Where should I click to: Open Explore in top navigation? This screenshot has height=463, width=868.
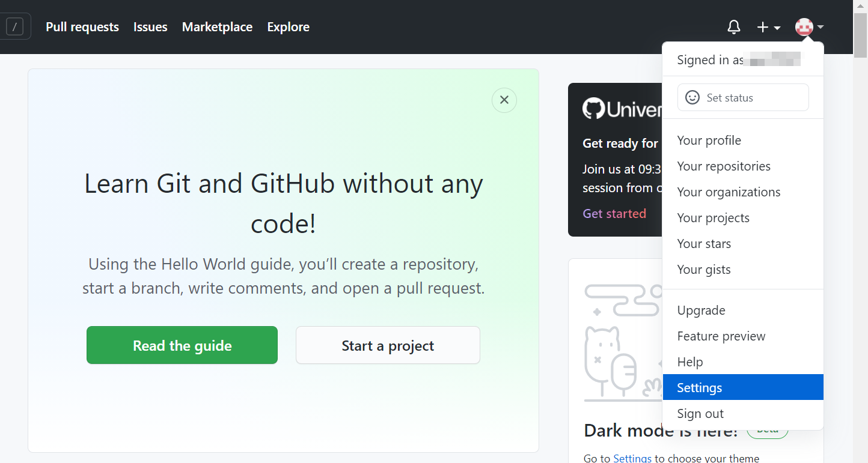(x=289, y=27)
